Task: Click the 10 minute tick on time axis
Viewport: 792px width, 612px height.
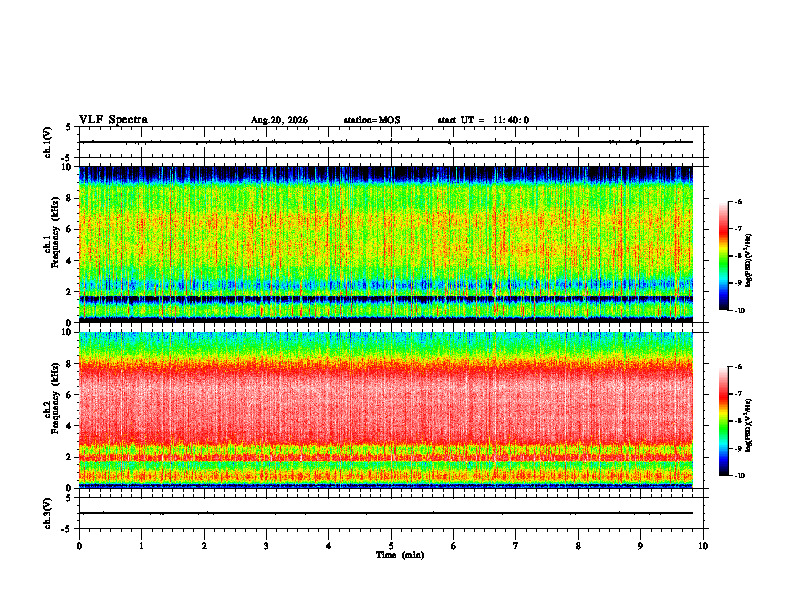Action: [x=703, y=546]
